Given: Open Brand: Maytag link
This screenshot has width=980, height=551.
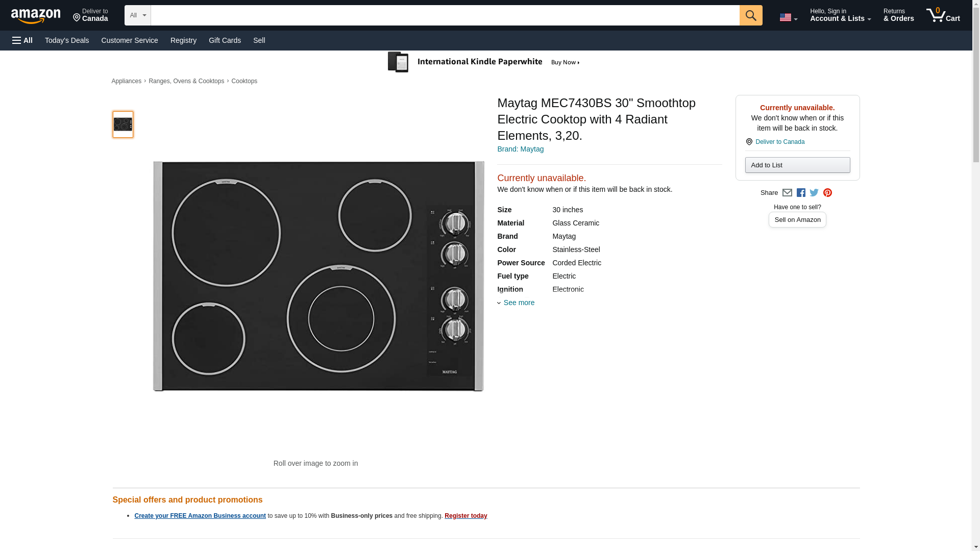Looking at the screenshot, I should click(x=520, y=149).
